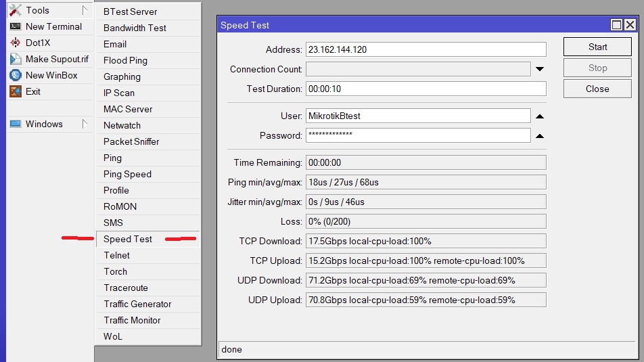Select Ping from Tools submenu

click(x=148, y=158)
